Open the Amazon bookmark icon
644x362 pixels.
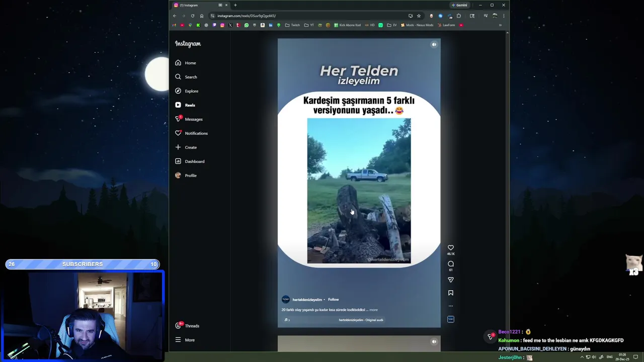click(x=263, y=25)
